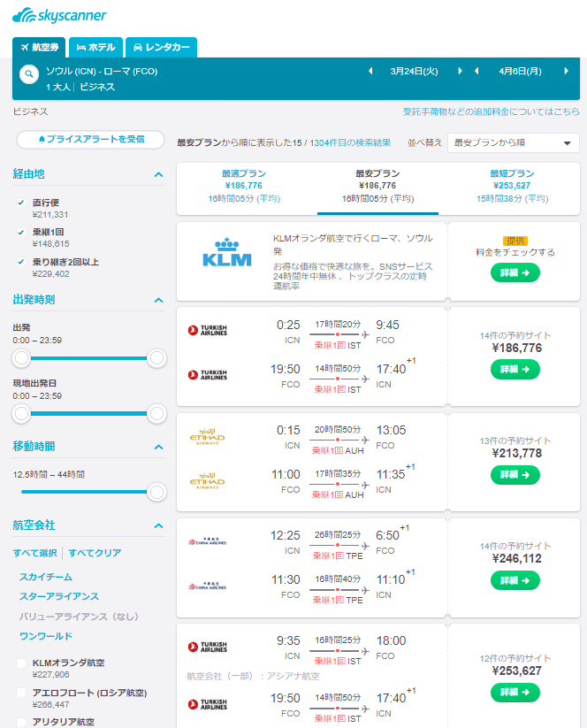Click 詳細 button for ¥186,776 fare
The height and width of the screenshot is (728, 587).
point(515,370)
